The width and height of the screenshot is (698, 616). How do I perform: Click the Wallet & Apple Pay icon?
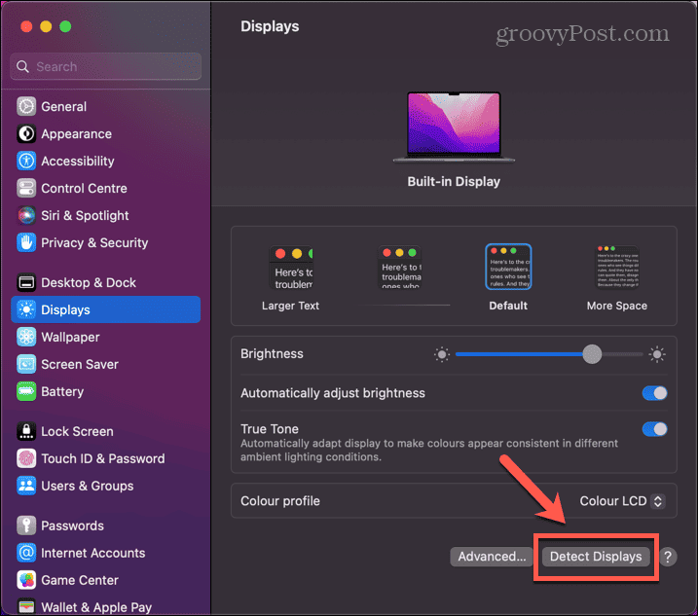(26, 606)
